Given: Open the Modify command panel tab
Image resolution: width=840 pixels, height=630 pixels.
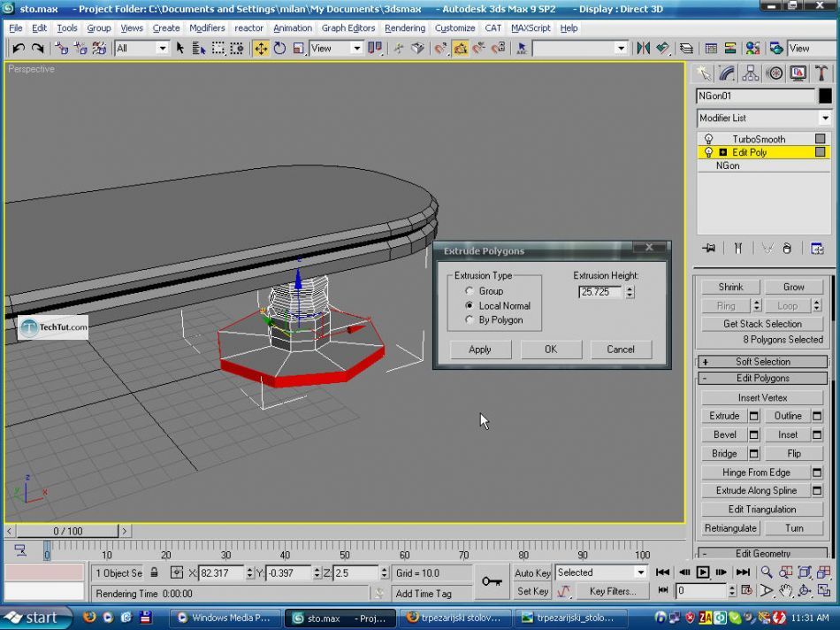Looking at the screenshot, I should pyautogui.click(x=727, y=73).
